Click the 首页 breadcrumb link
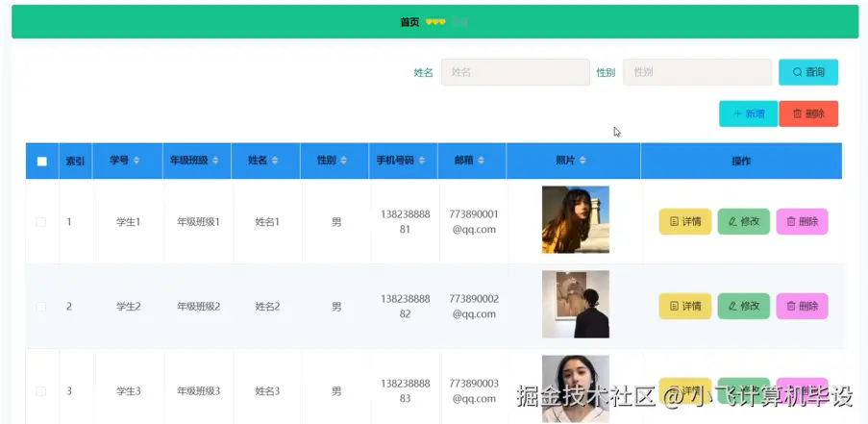 pos(409,22)
